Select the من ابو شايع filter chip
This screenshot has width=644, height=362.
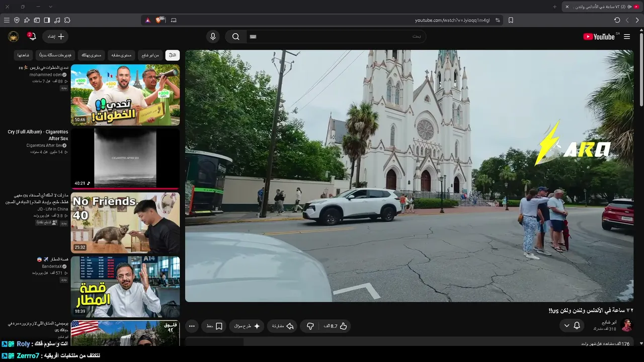pos(150,55)
